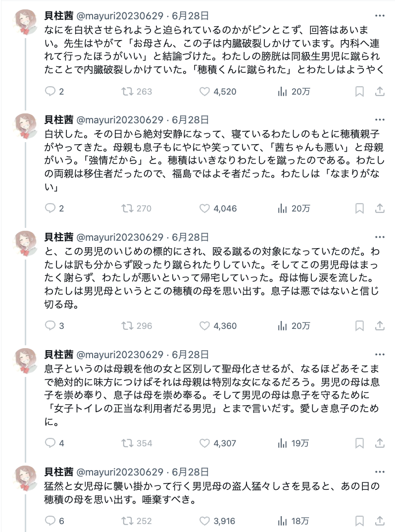Bookmark the last tweet with 18万 views

pos(360,521)
